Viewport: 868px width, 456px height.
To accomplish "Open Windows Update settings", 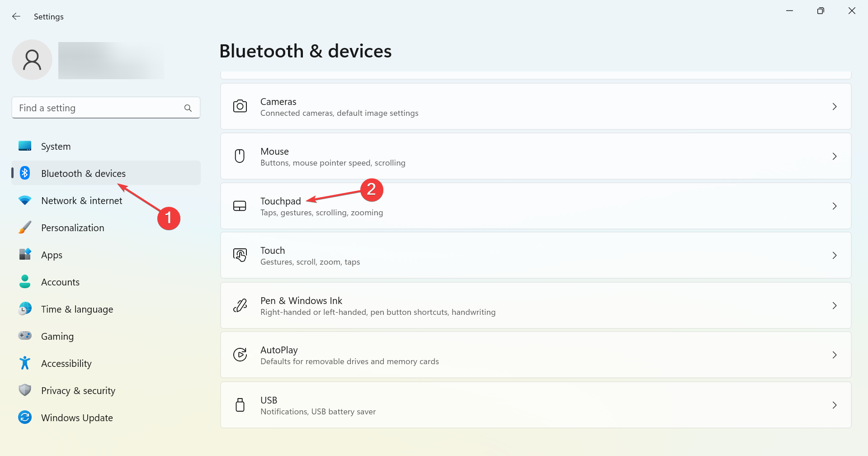I will (x=77, y=418).
